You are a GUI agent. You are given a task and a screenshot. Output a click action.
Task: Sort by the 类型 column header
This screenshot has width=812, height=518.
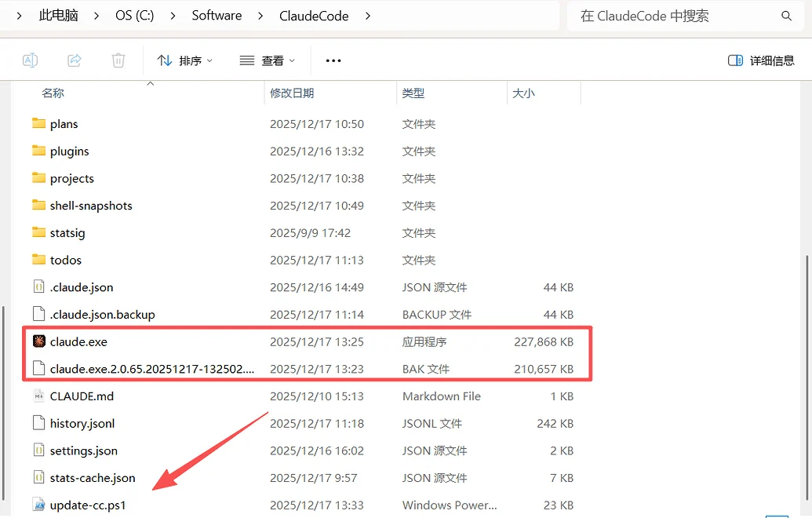pos(413,93)
